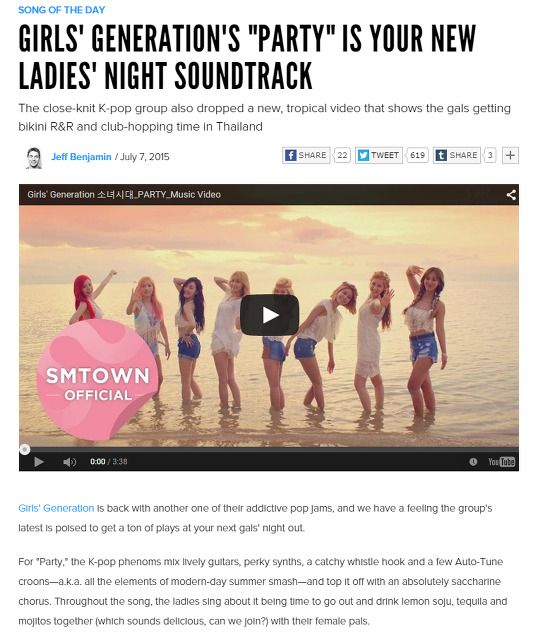
Task: Click the Twitter Tweet button
Action: [x=379, y=156]
